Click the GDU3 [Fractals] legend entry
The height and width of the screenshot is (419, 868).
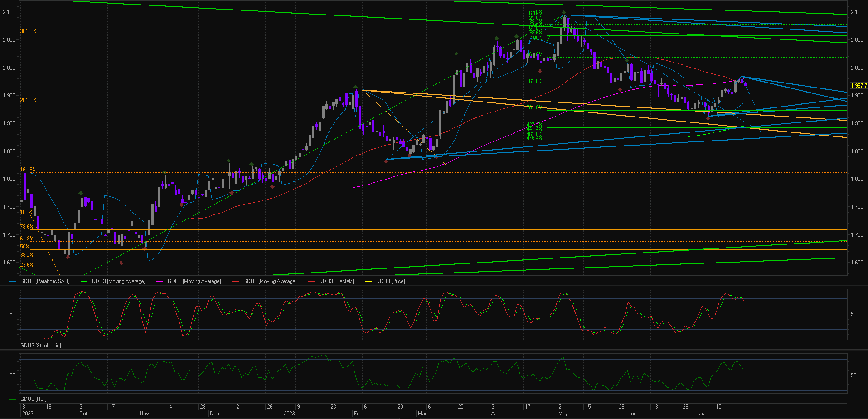pos(336,281)
